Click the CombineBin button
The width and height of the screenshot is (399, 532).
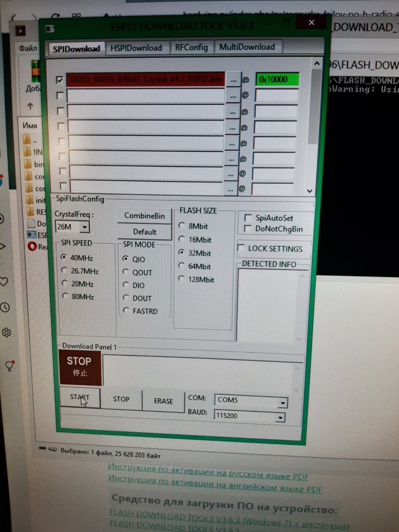(145, 216)
